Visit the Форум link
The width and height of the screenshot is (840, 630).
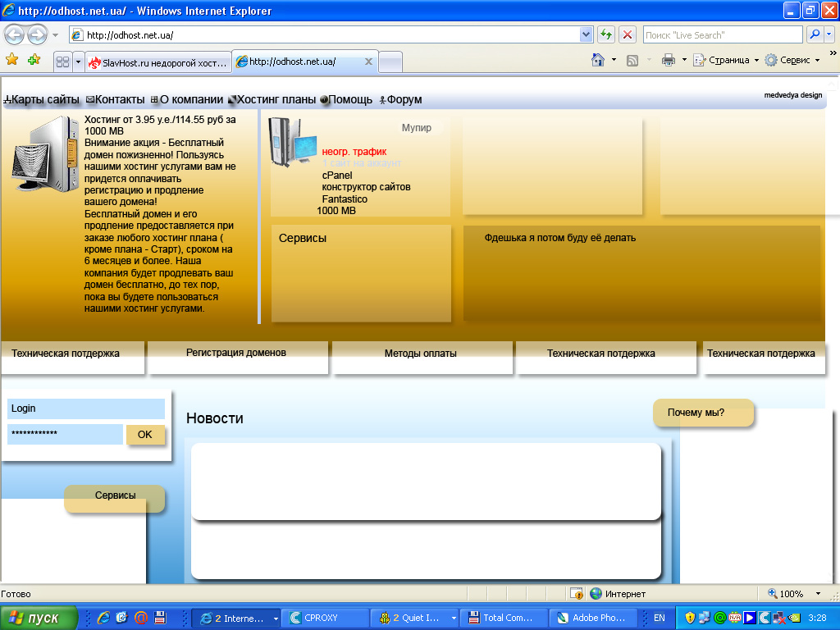[x=400, y=99]
